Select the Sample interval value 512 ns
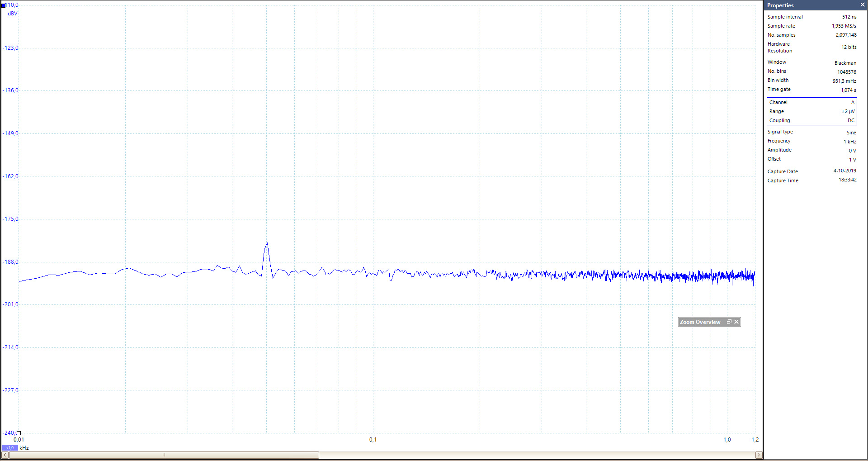 click(849, 17)
